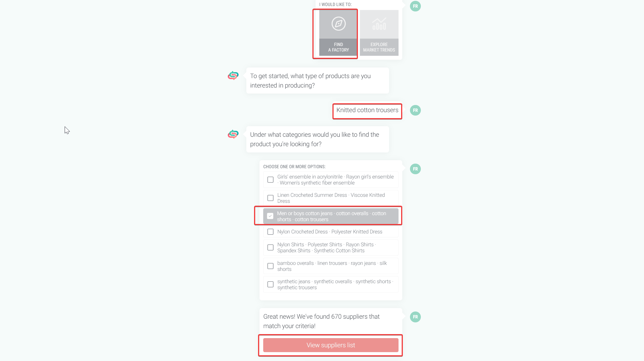
Task: Click the FR avatar beside suppliers found message
Action: point(415,317)
